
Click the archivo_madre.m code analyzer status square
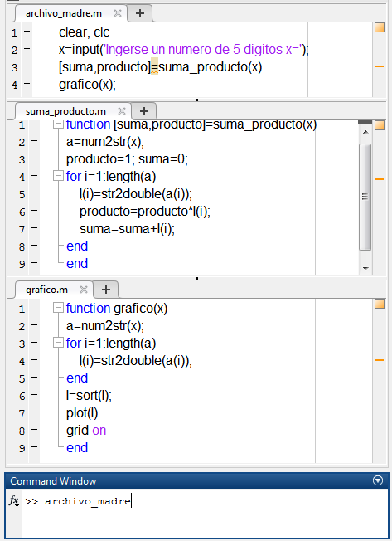click(380, 27)
